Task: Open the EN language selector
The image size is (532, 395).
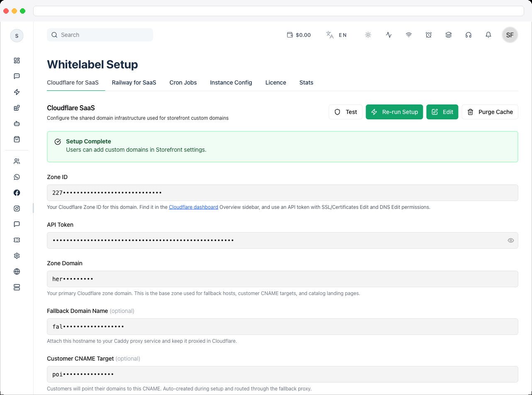Action: pyautogui.click(x=336, y=35)
